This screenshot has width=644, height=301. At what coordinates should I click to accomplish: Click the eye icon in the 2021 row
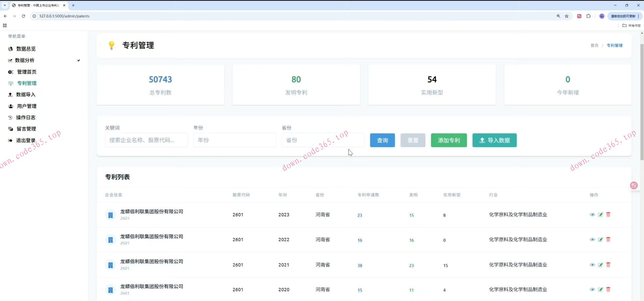(592, 265)
